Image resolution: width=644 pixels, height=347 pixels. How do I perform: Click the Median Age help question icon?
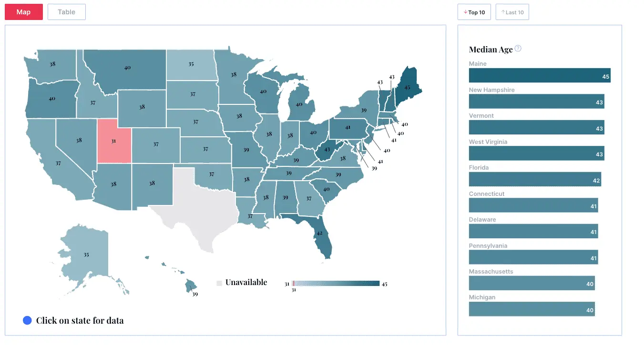pyautogui.click(x=518, y=49)
